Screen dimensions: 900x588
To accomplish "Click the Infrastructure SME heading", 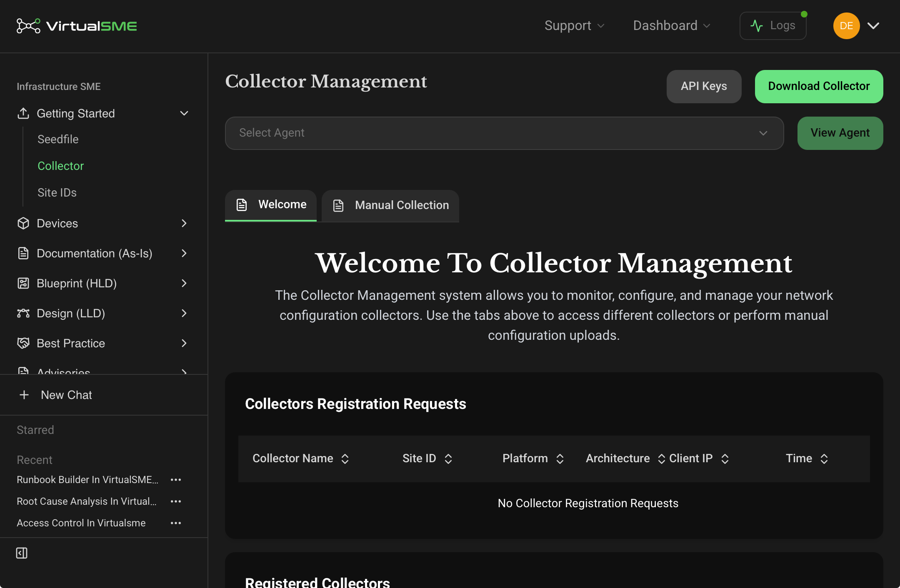I will (x=59, y=87).
